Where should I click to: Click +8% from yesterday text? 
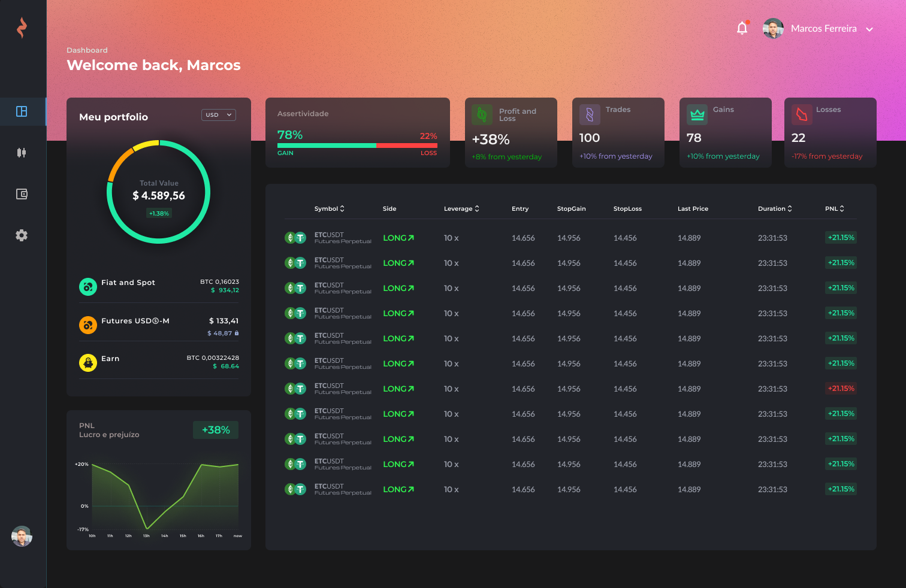pos(507,157)
